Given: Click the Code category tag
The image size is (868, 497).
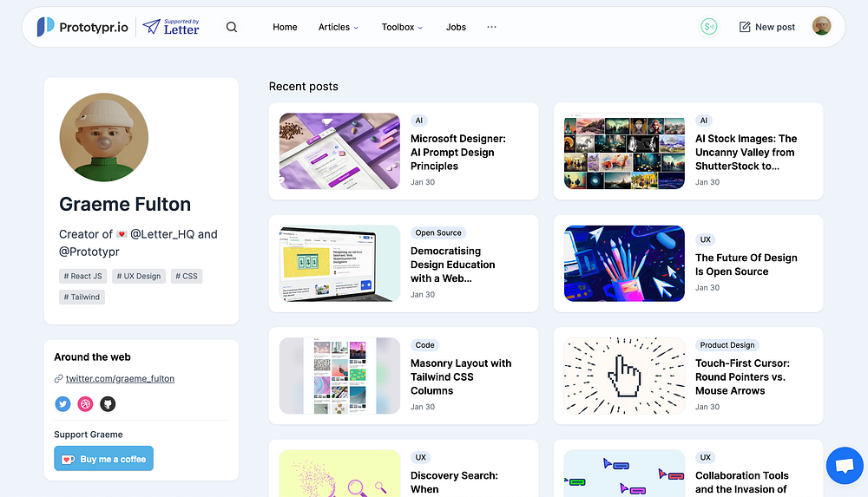Looking at the screenshot, I should click(424, 345).
